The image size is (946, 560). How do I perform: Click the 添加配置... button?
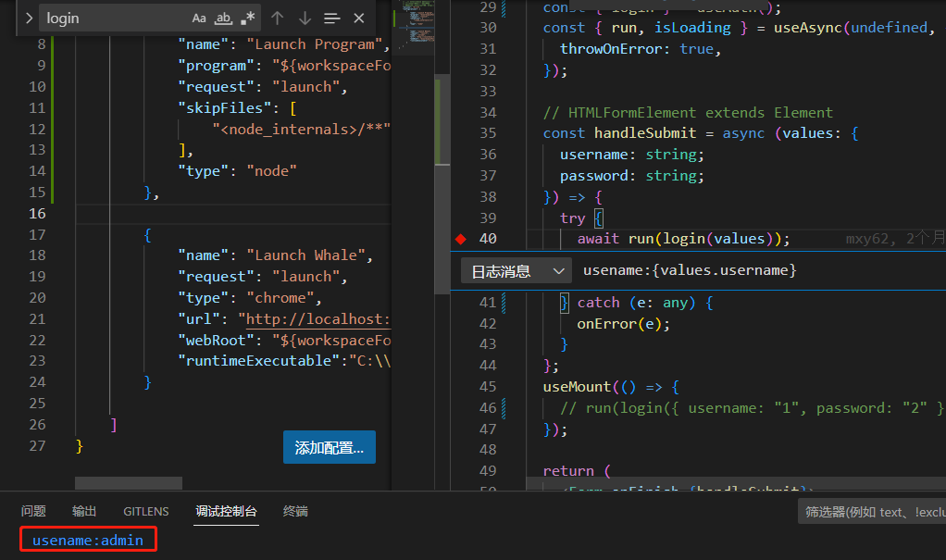tap(330, 447)
